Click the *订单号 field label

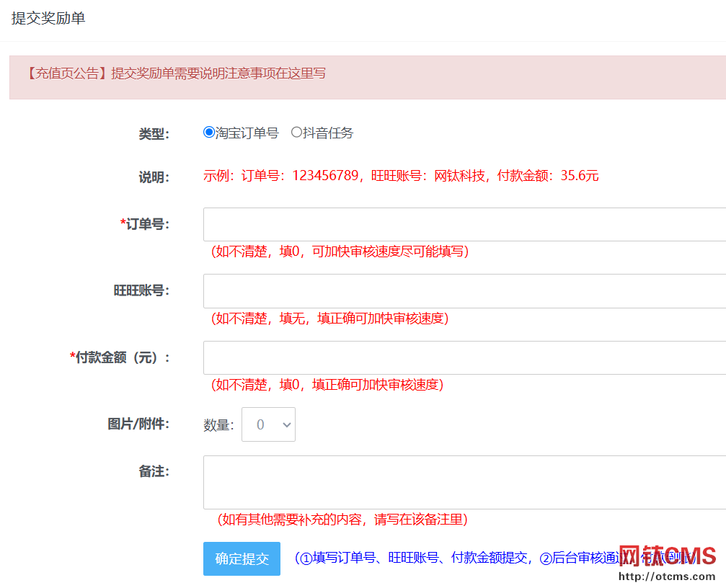click(x=145, y=224)
